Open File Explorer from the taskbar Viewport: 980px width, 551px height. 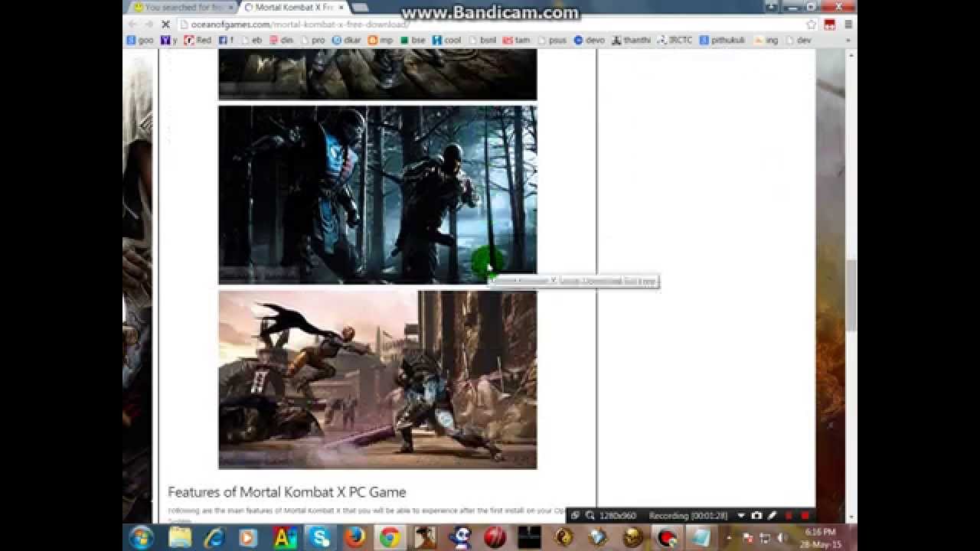[180, 537]
